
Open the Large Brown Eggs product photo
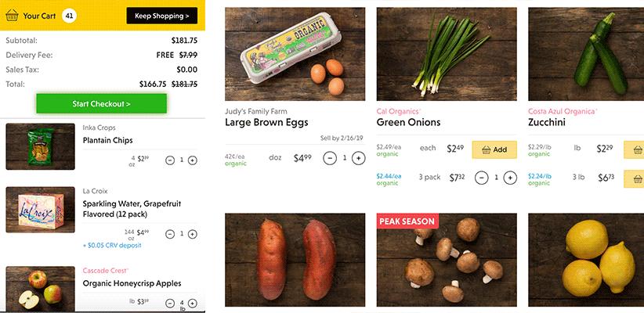pos(295,54)
